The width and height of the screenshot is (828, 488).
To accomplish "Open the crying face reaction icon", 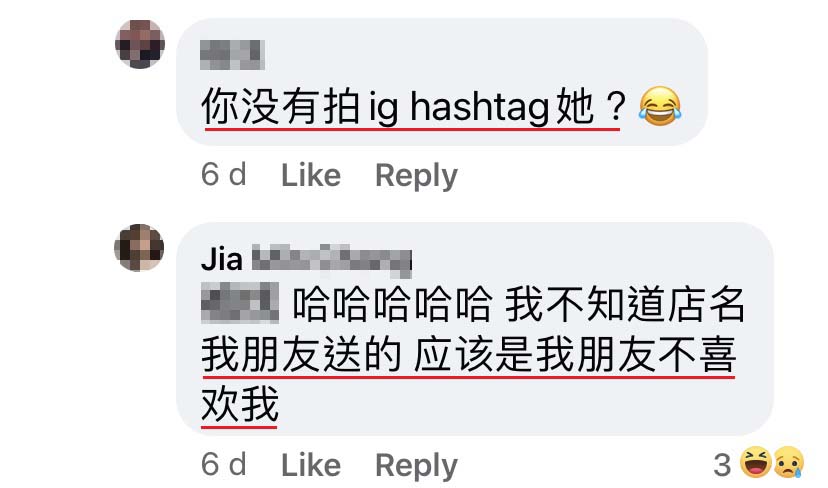I will (x=788, y=462).
